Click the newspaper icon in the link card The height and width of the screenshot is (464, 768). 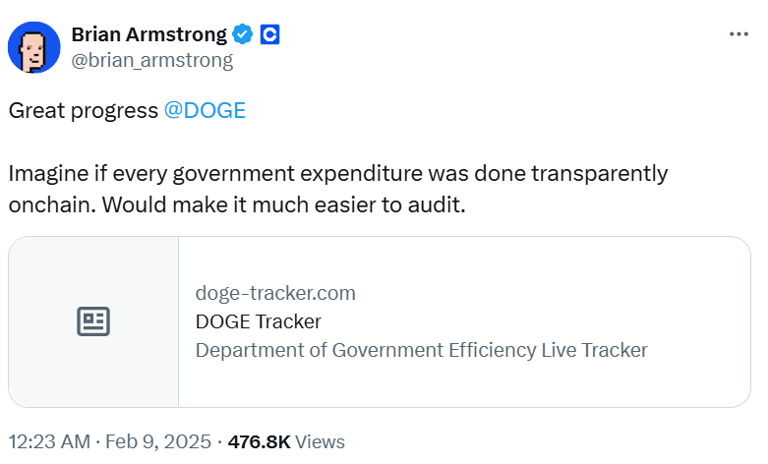coord(94,321)
